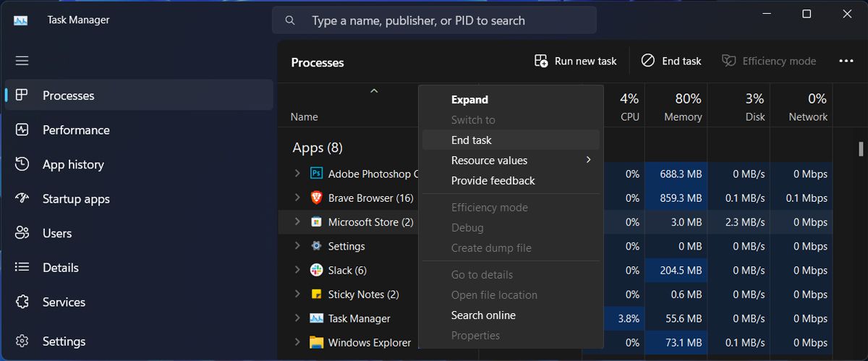This screenshot has height=361, width=868.
Task: Click the Processes sidebar icon
Action: pos(22,95)
